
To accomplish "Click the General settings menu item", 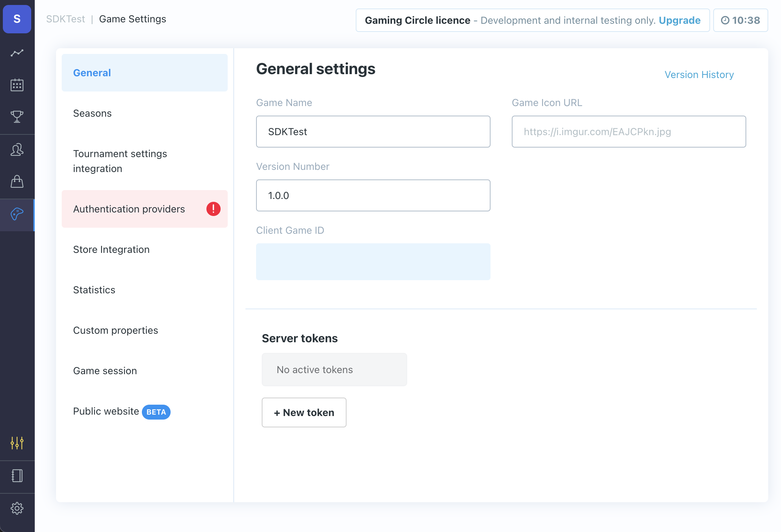I will (x=145, y=72).
